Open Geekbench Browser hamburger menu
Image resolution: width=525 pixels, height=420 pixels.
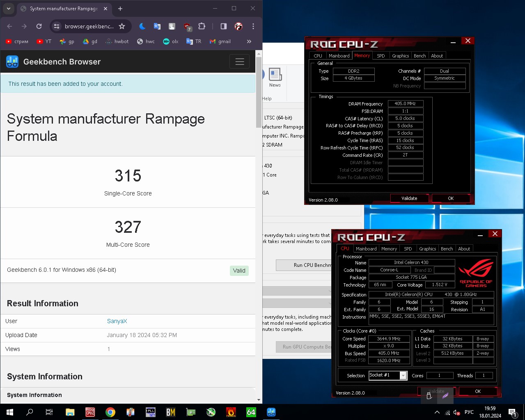(240, 62)
